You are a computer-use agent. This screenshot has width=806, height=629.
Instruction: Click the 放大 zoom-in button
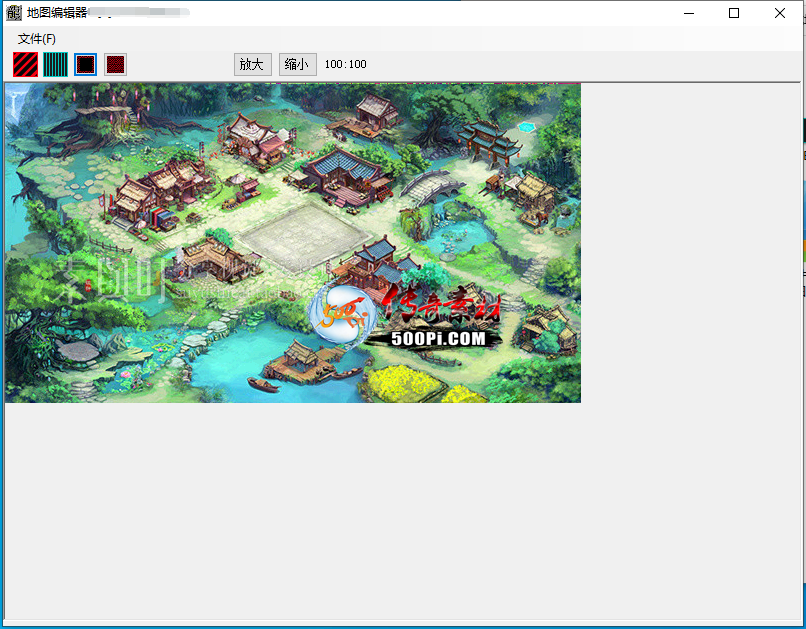252,64
